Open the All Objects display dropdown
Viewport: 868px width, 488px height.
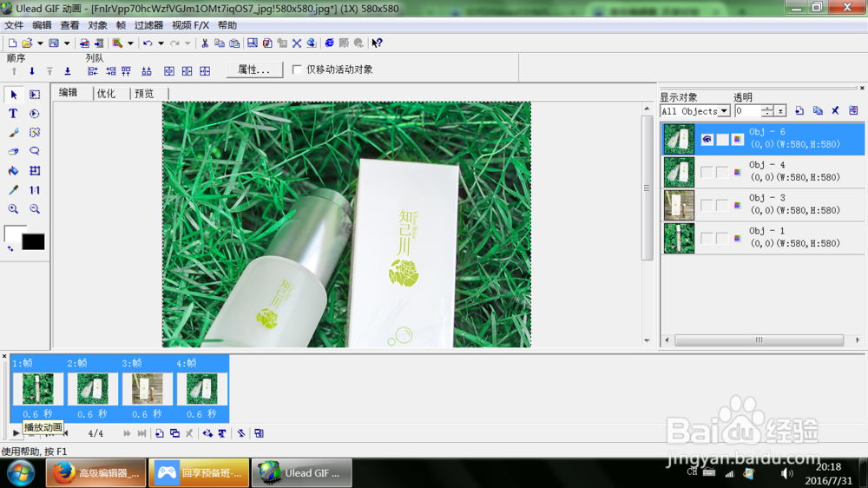pos(724,111)
